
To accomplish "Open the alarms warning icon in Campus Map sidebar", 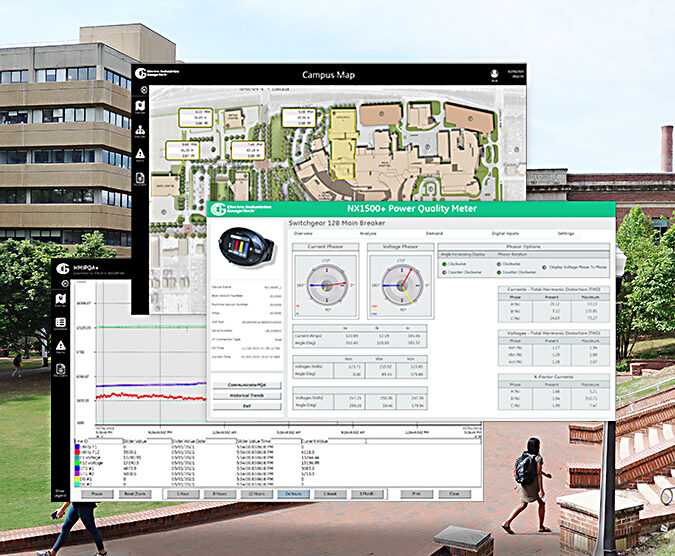I will [x=140, y=154].
